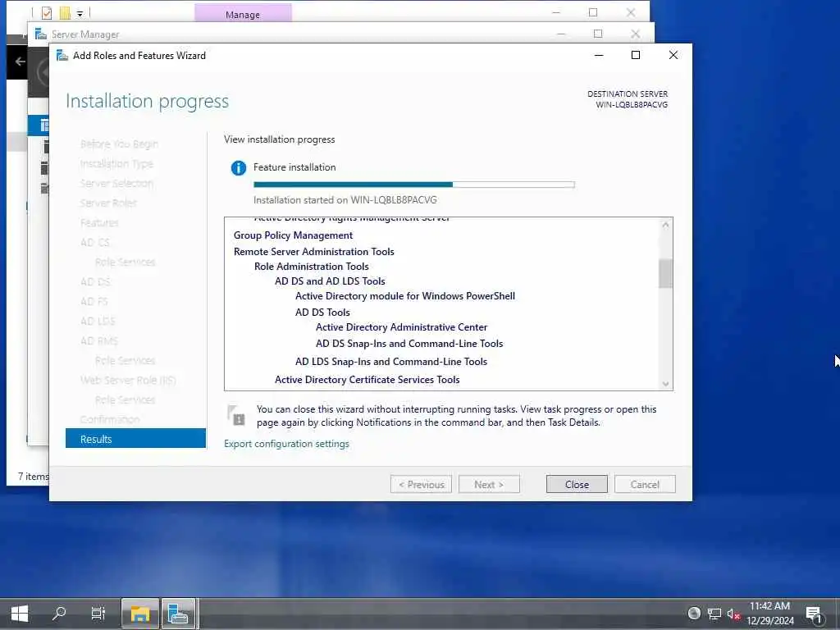Click the AD DS Tools entry
Viewport: 840px width, 630px height.
click(x=322, y=313)
